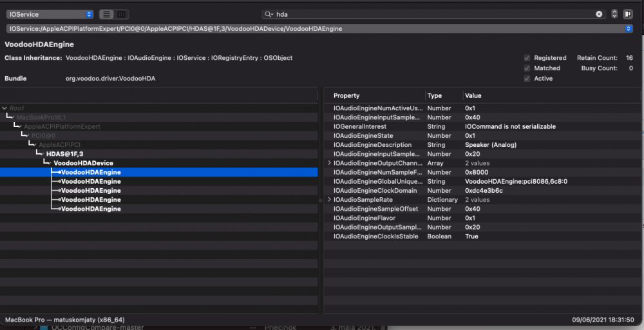Collapse the HDAS@1F,3 node
The height and width of the screenshot is (330, 644).
tap(43, 154)
